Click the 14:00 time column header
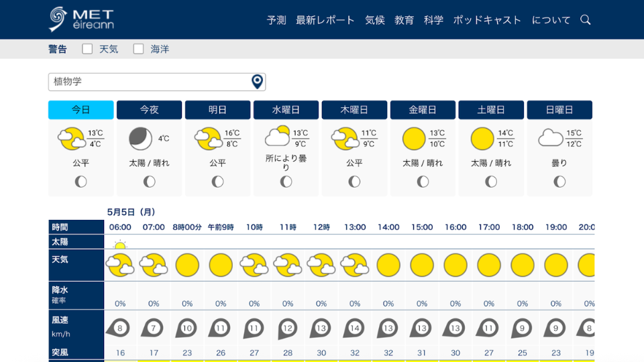The image size is (644, 362). point(388,227)
